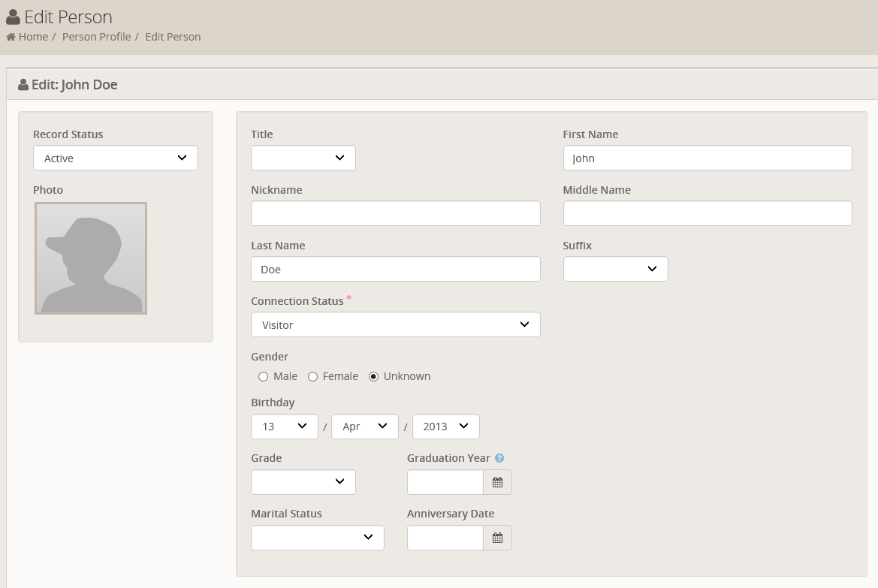Click the First Name input field

pos(707,158)
